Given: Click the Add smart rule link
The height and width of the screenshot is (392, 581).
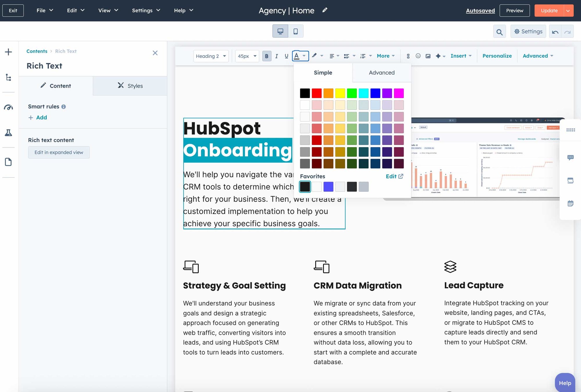Looking at the screenshot, I should (x=37, y=118).
